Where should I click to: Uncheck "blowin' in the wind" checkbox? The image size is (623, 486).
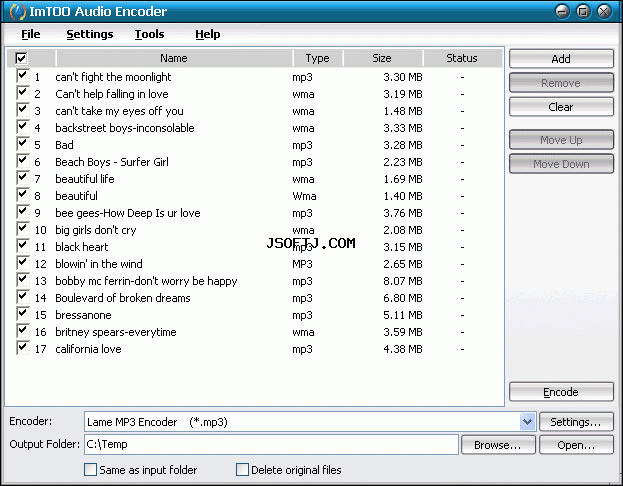(23, 263)
